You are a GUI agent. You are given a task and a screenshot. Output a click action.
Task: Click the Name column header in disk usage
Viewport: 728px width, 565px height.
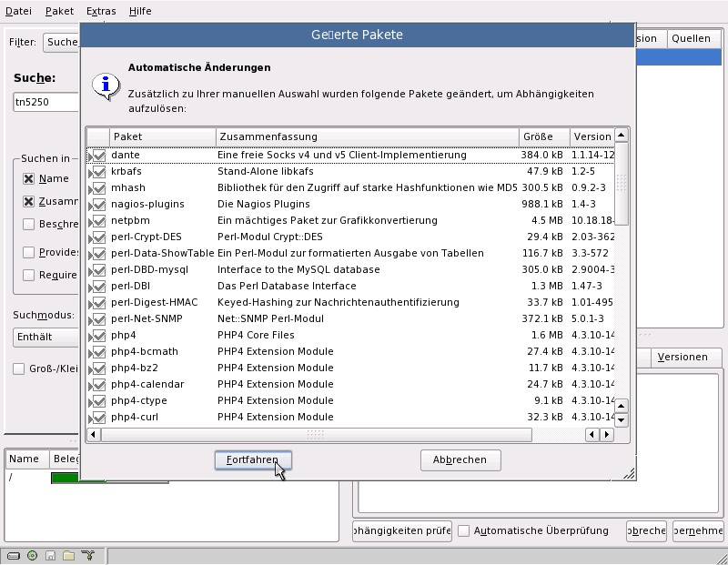click(27, 459)
